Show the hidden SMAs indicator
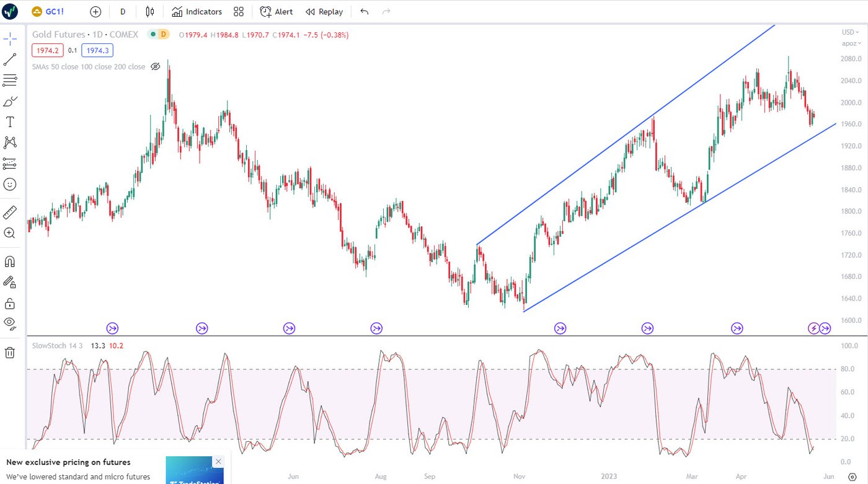 [x=156, y=66]
